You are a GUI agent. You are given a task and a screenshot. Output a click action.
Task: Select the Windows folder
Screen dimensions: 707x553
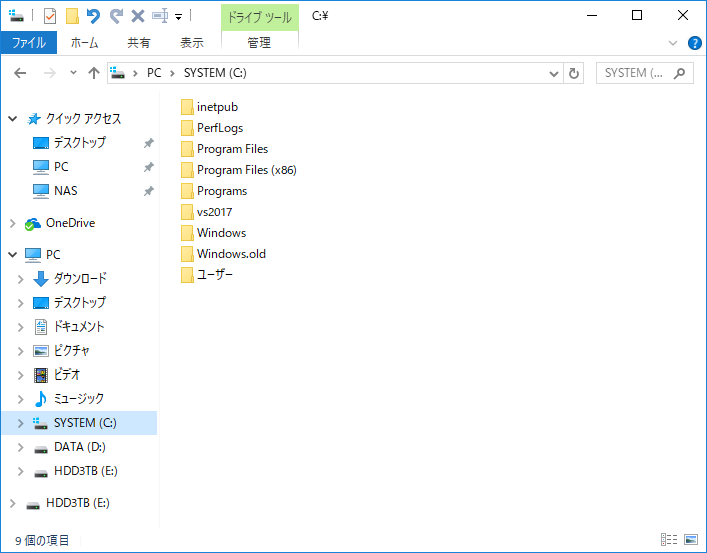point(221,233)
